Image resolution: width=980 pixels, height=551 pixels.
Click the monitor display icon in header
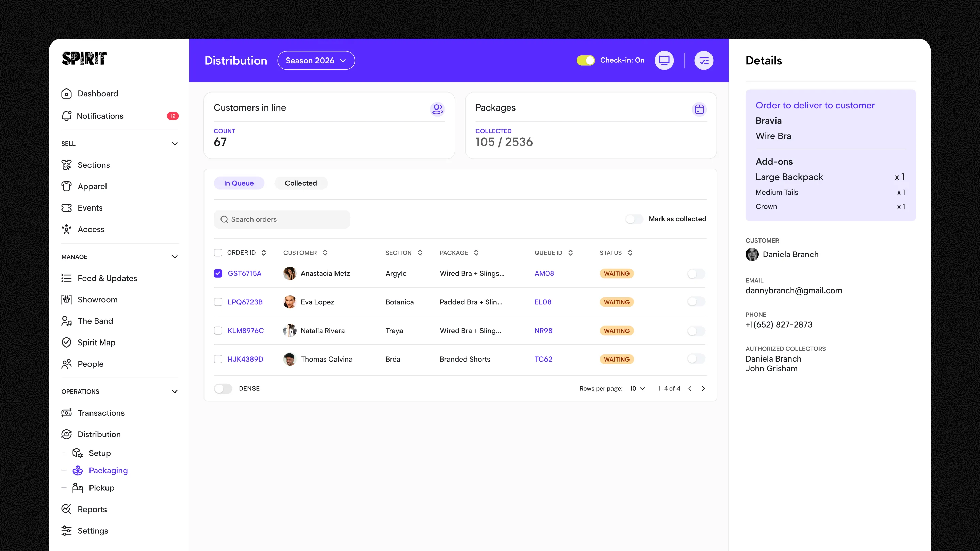click(x=664, y=61)
